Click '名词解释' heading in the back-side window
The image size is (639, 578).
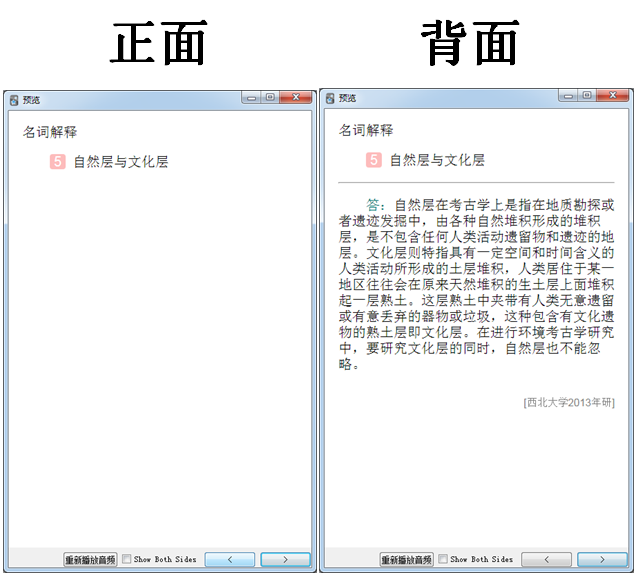click(366, 130)
